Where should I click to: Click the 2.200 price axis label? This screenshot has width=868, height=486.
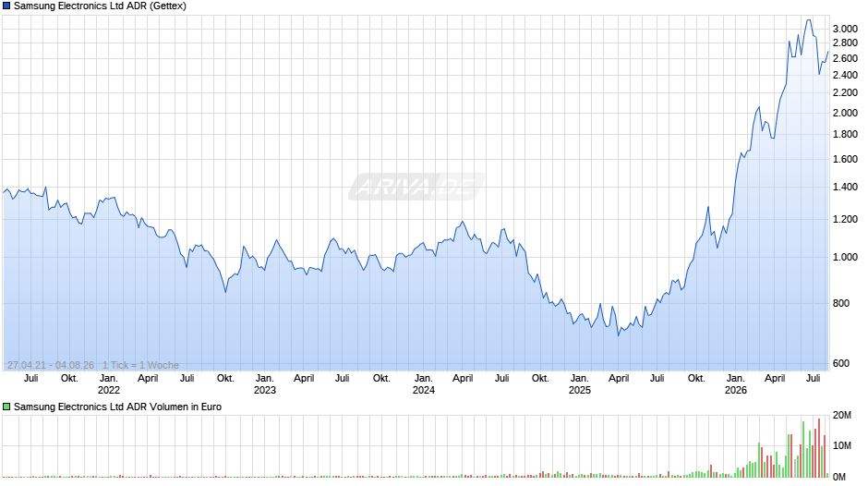[x=845, y=93]
